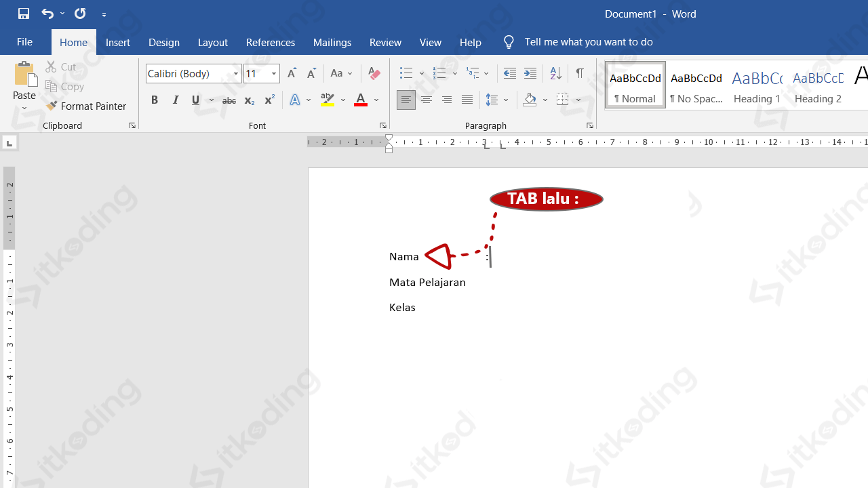Select Align Right
The height and width of the screenshot is (488, 868).
click(447, 100)
